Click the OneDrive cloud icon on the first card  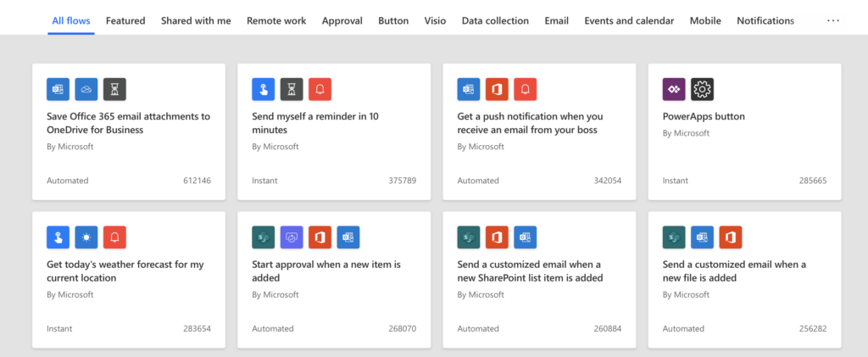(86, 89)
